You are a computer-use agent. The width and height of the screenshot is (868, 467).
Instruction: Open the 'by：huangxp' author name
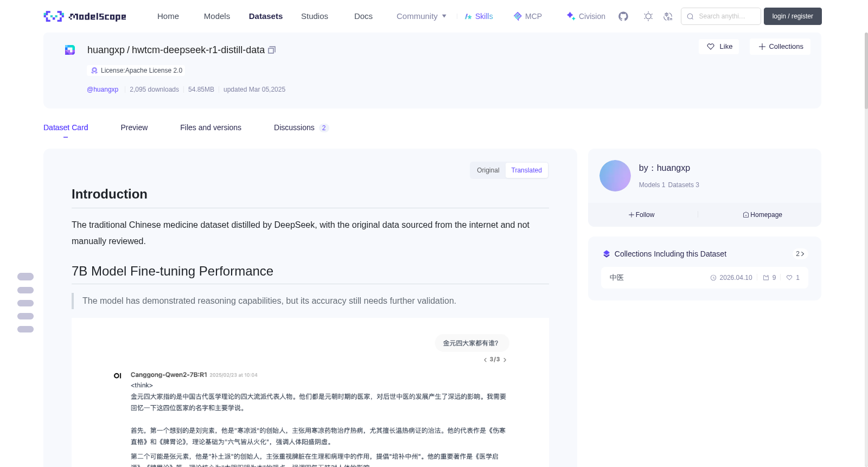(x=665, y=168)
